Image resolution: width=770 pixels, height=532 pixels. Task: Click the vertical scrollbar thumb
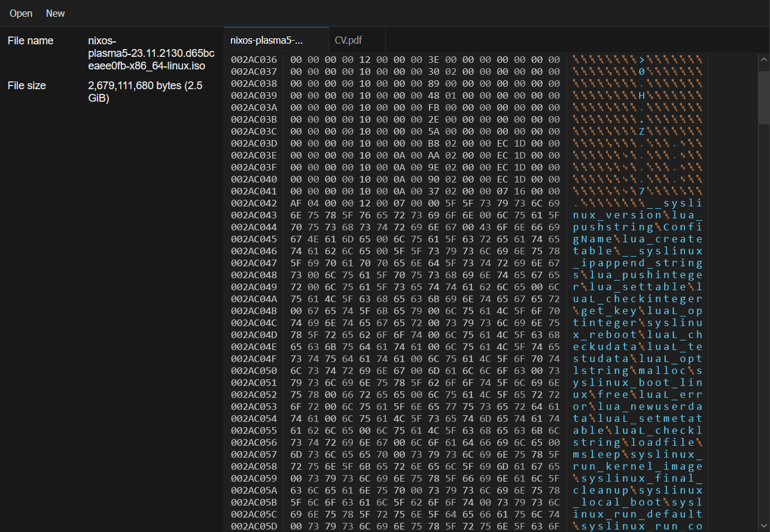(763, 95)
